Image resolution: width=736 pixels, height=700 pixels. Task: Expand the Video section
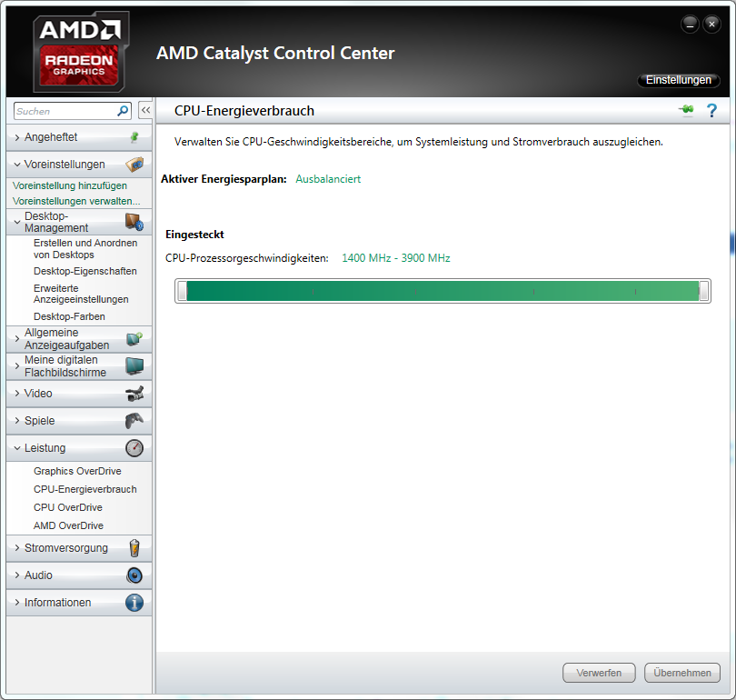click(17, 394)
